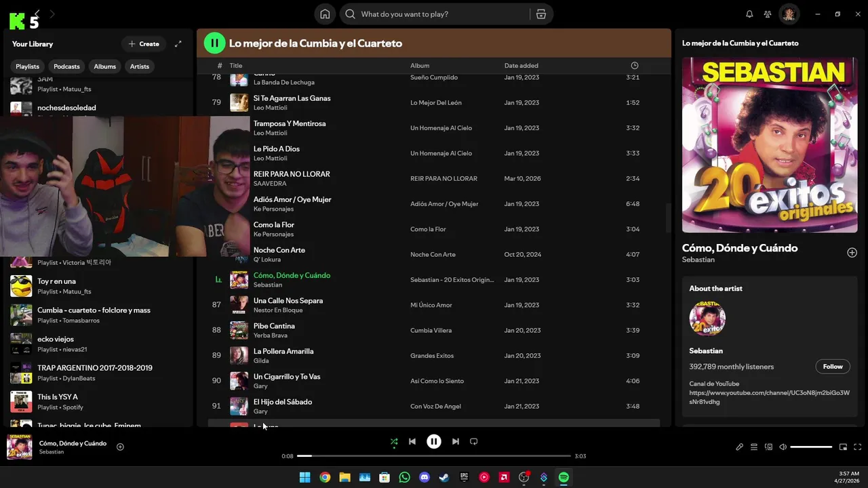This screenshot has width=868, height=488.
Task: Filter library by Albums
Action: coord(105,66)
